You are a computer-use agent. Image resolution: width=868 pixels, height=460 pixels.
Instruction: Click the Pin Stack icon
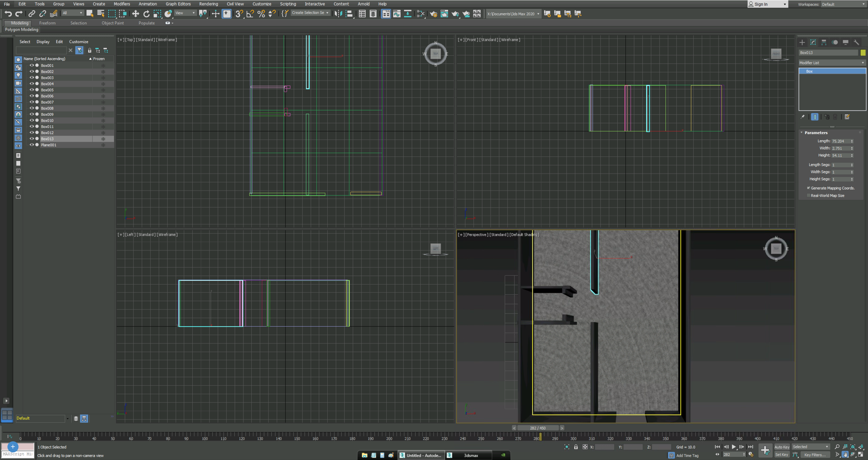click(803, 117)
